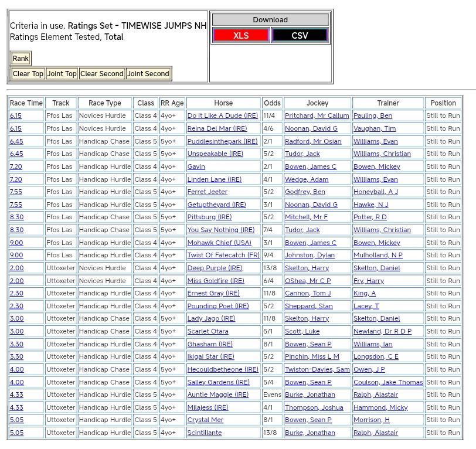Screen dimensions: 476x449
Task: Click the Odds column header
Action: tap(272, 103)
